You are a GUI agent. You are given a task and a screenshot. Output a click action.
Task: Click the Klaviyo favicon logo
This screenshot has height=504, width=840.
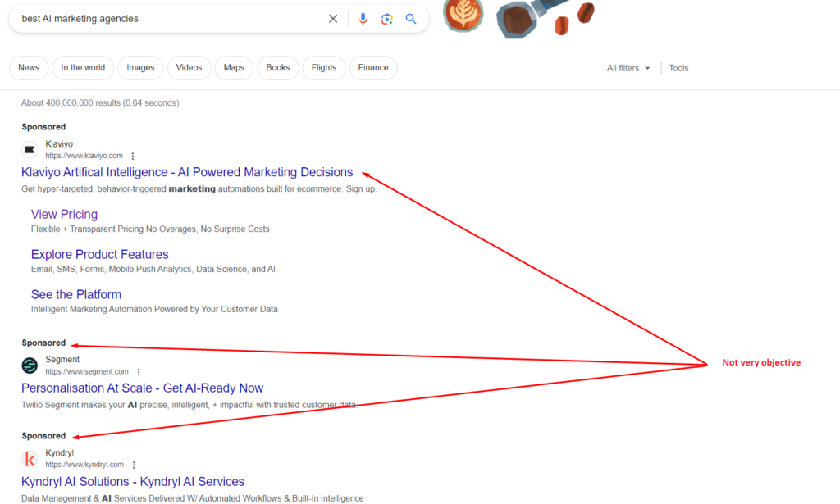tap(30, 150)
